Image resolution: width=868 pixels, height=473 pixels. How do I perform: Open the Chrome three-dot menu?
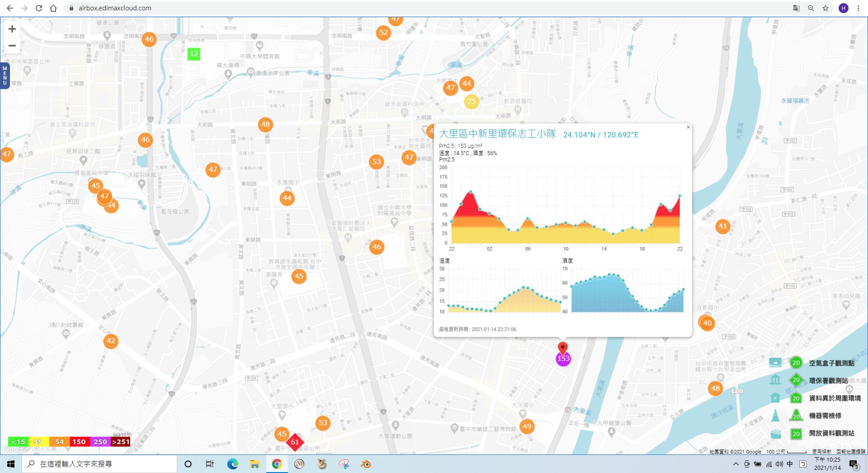coord(858,8)
